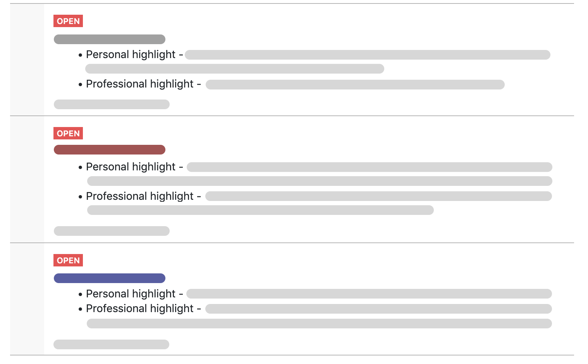The width and height of the screenshot is (588, 364).
Task: Click second card's bottom gray placeholder bar
Action: click(112, 231)
